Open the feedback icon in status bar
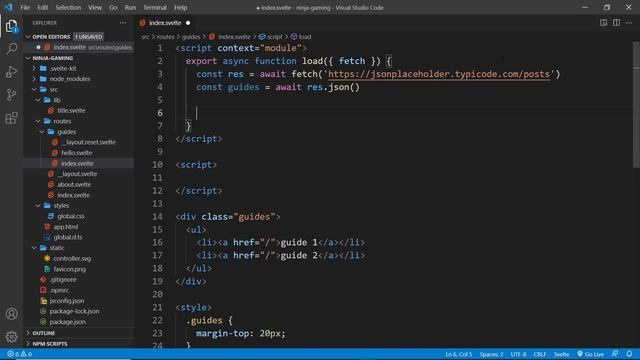 (x=615, y=354)
